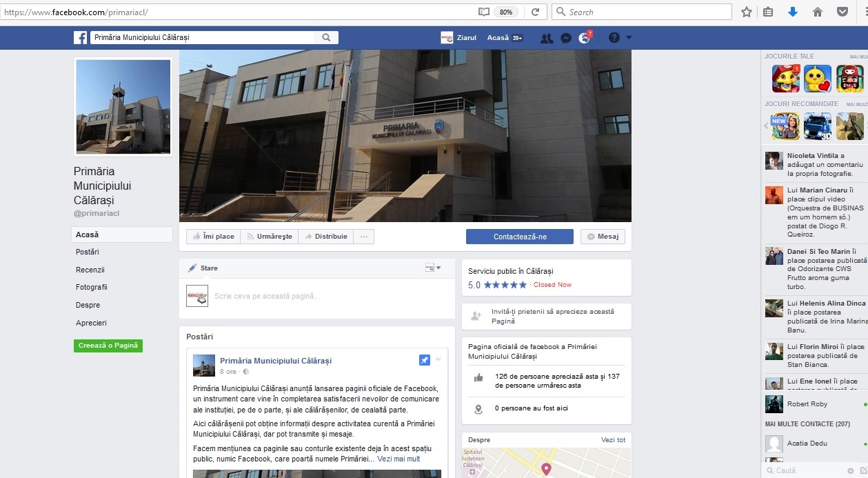Open the Facebook logo home icon
This screenshot has width=868, height=478.
coord(81,38)
